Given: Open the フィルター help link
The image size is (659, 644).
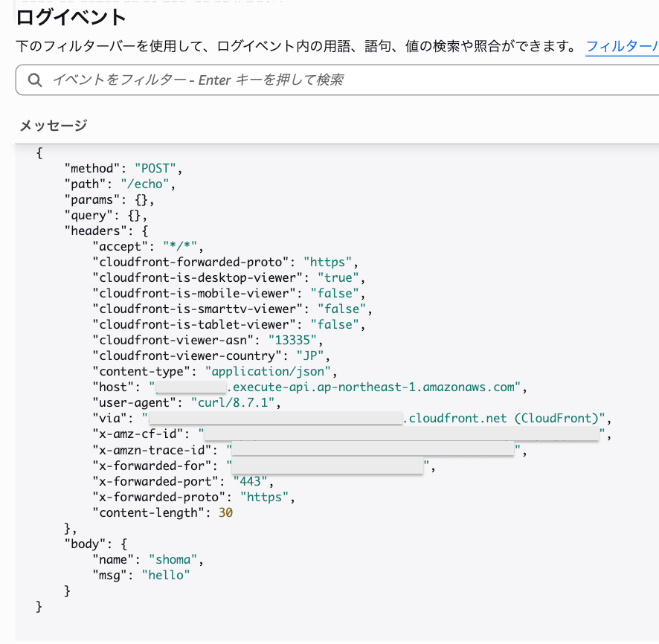Looking at the screenshot, I should [622, 46].
